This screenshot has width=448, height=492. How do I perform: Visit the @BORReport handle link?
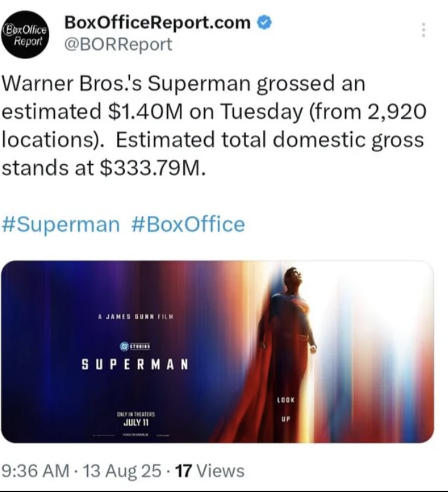[118, 44]
